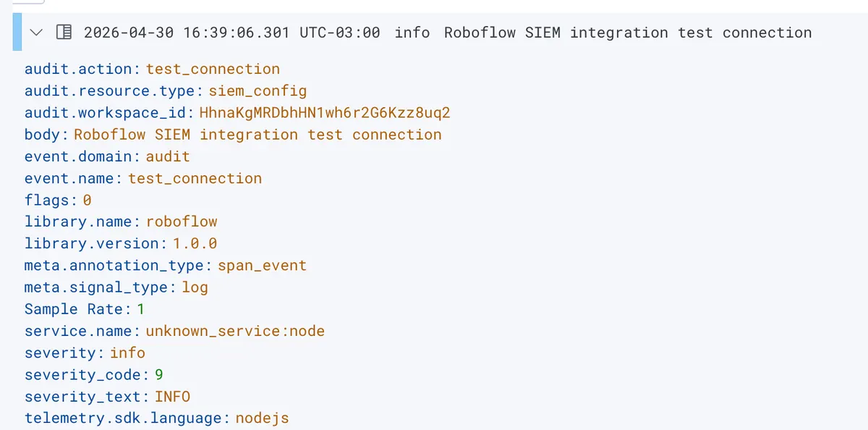Click the audit.workspace_id value HhnaKgMRDbhHN1wh6r2G6Kzz8uq2
Screen dimensions: 868x430
325,113
